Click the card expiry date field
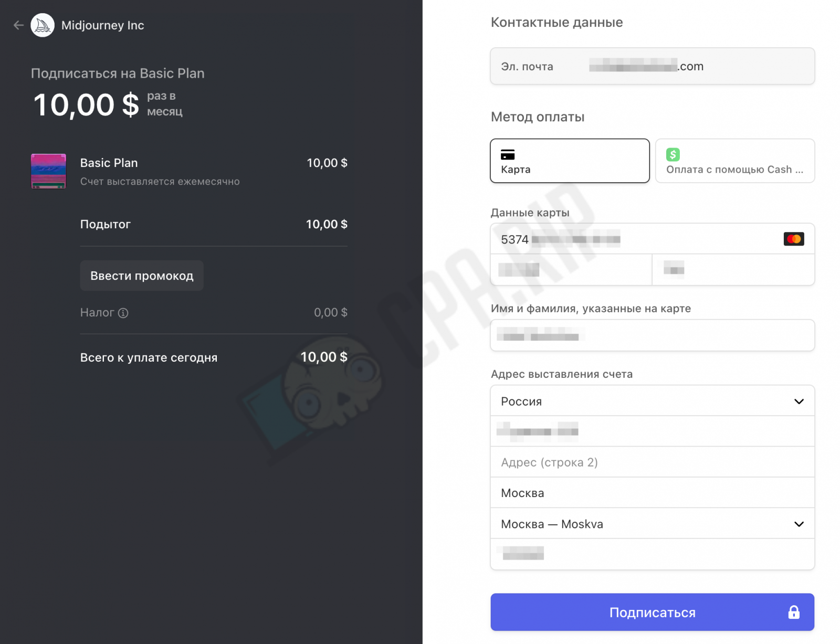The height and width of the screenshot is (644, 840). point(571,270)
